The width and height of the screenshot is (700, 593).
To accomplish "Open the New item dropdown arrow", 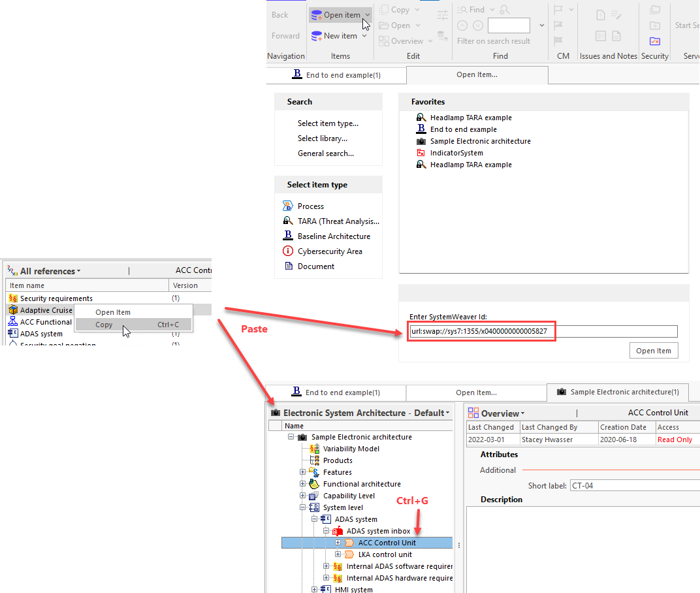I will pyautogui.click(x=364, y=36).
